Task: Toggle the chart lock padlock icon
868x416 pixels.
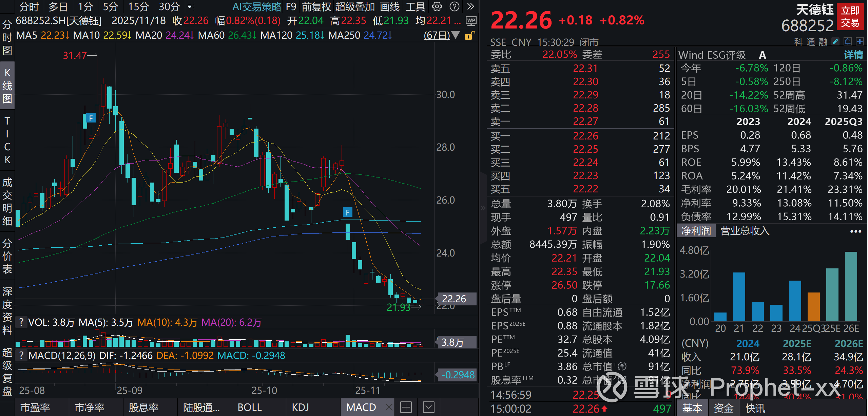Action: point(469,35)
